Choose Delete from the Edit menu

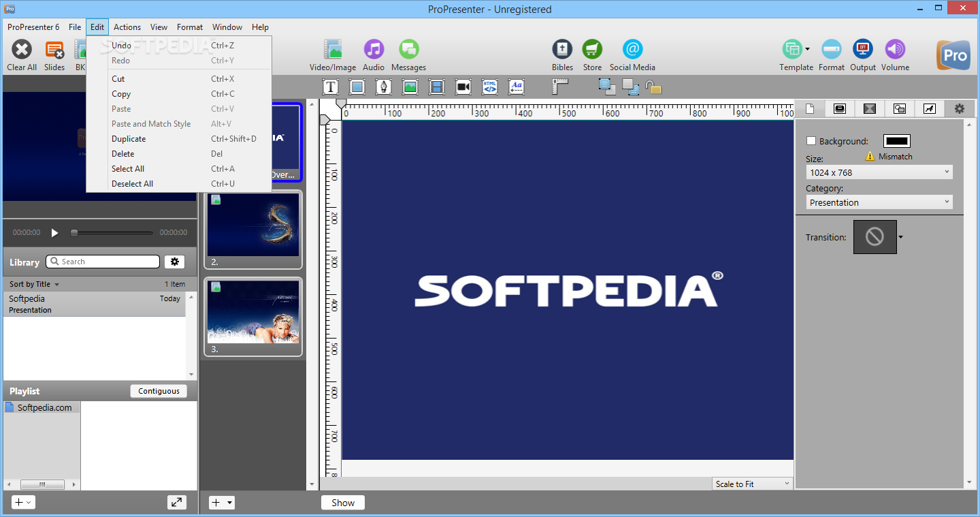180,154
